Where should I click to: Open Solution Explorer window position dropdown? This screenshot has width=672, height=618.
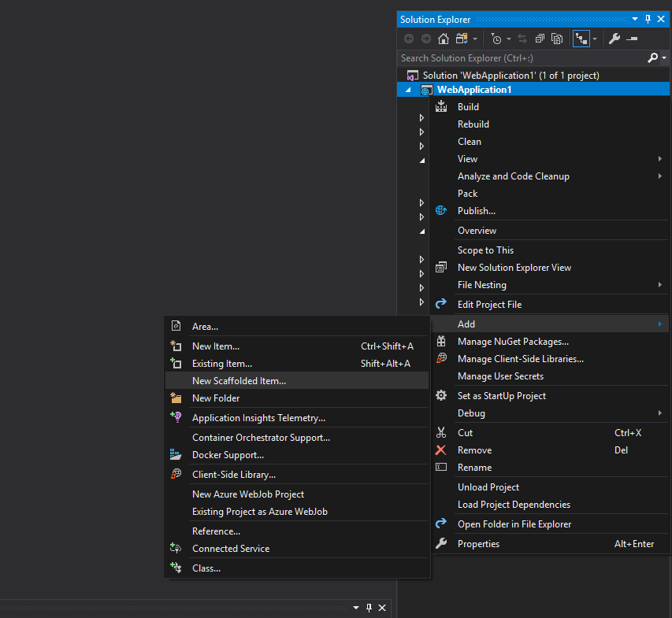pos(635,19)
